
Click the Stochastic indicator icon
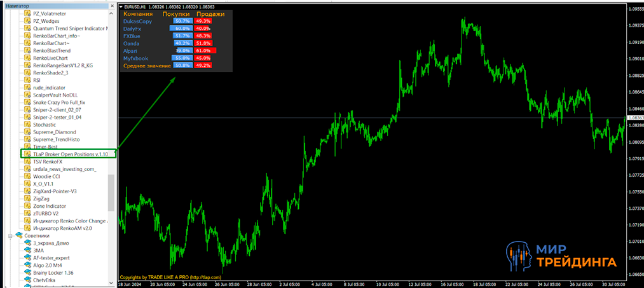[27, 125]
